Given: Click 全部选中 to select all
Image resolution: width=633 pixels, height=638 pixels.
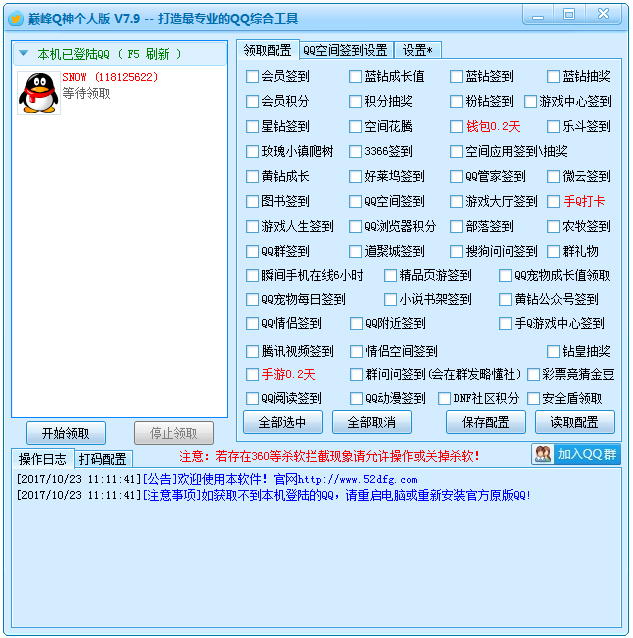Looking at the screenshot, I should (283, 422).
